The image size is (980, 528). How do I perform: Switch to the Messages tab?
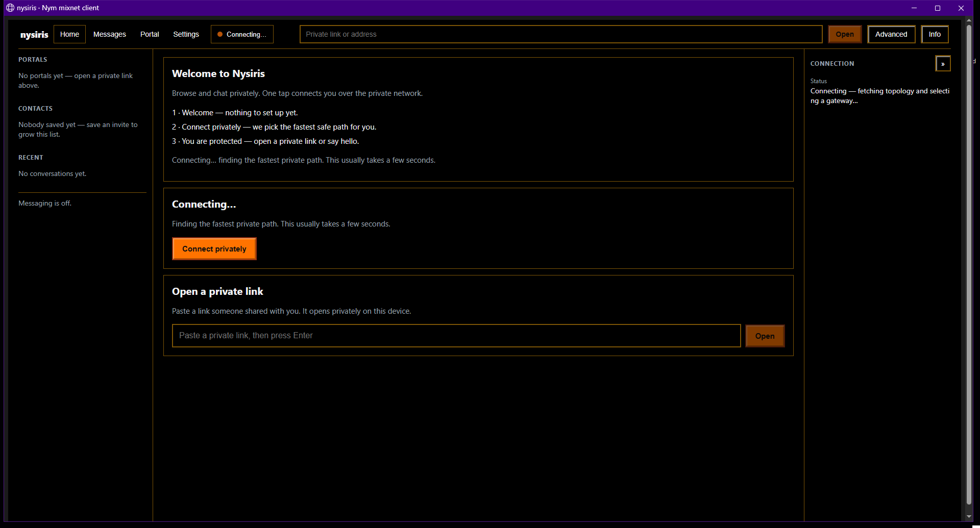pyautogui.click(x=110, y=34)
